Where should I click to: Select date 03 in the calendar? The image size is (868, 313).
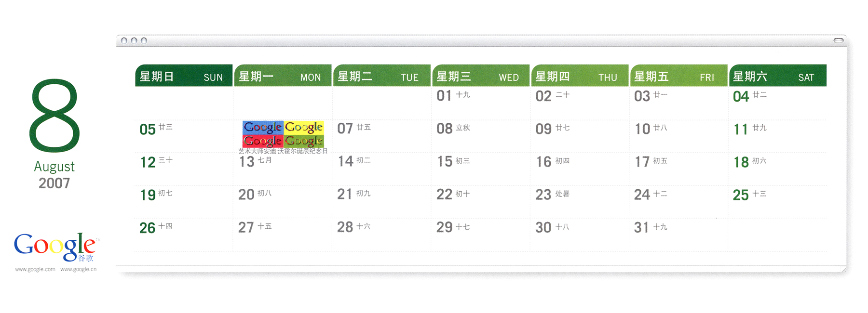[642, 96]
